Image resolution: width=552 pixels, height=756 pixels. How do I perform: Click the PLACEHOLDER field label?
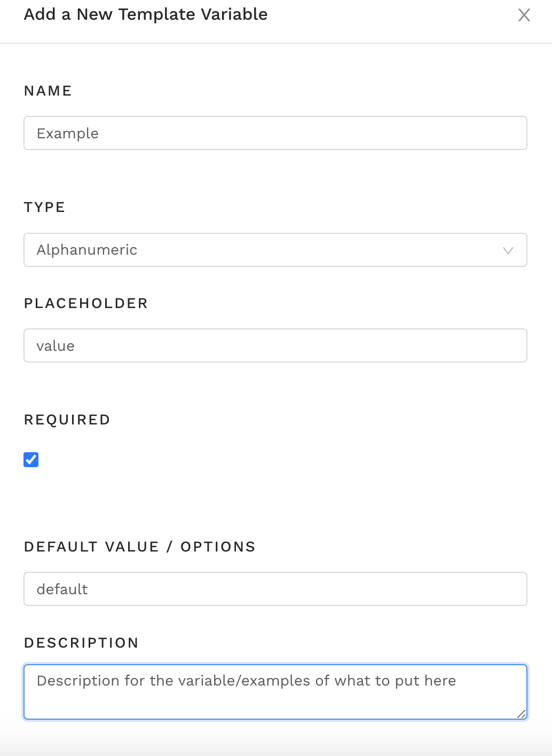pyautogui.click(x=86, y=303)
